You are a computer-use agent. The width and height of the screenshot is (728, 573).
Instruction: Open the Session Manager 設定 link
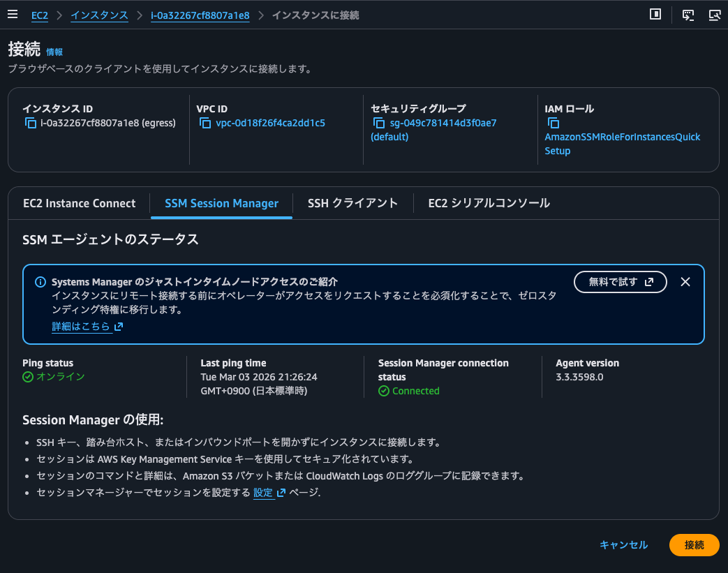click(x=264, y=493)
